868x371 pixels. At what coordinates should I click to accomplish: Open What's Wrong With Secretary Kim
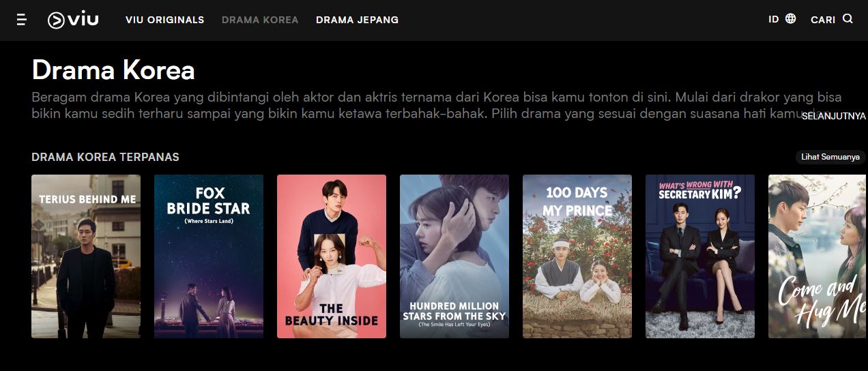tap(700, 256)
